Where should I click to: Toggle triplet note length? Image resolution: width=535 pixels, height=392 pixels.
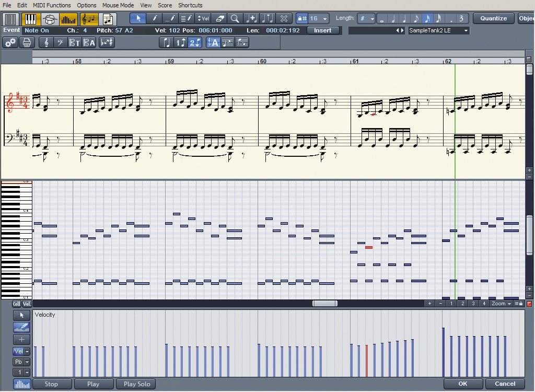click(462, 18)
